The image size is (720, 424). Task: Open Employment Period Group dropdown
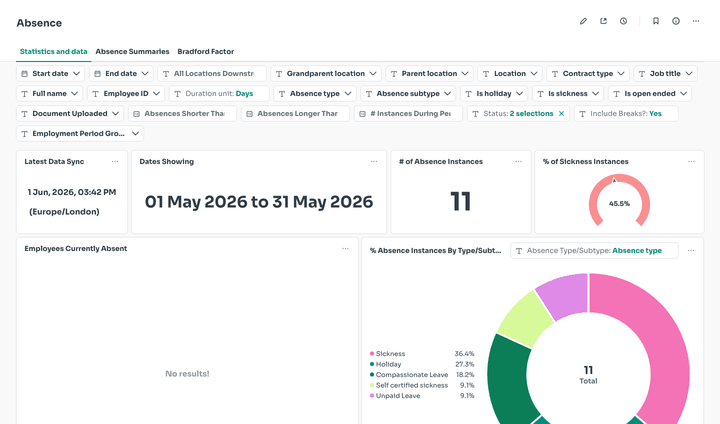click(80, 134)
